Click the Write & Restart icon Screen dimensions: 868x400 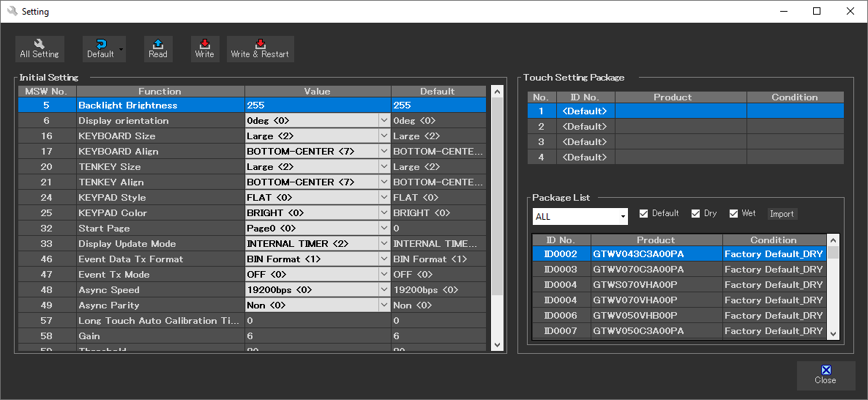[260, 44]
